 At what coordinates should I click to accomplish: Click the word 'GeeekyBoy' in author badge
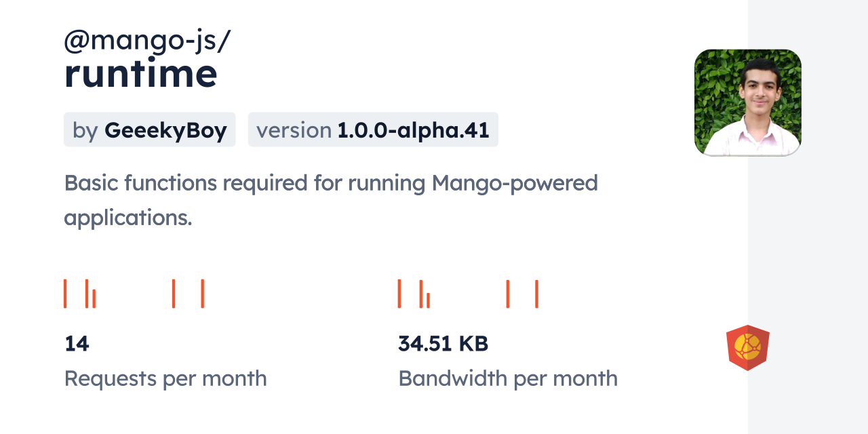(165, 130)
